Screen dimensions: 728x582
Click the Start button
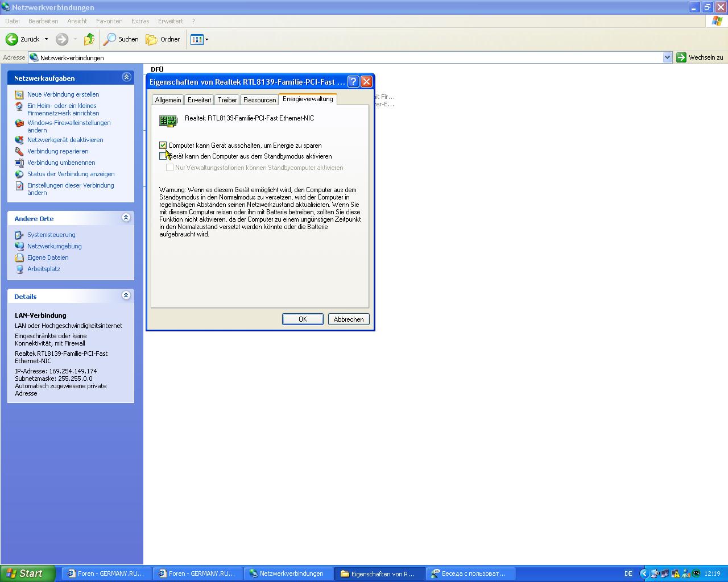tap(27, 573)
